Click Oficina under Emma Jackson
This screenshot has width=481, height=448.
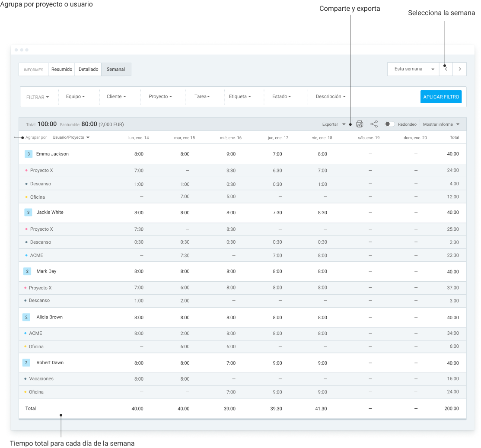click(38, 197)
